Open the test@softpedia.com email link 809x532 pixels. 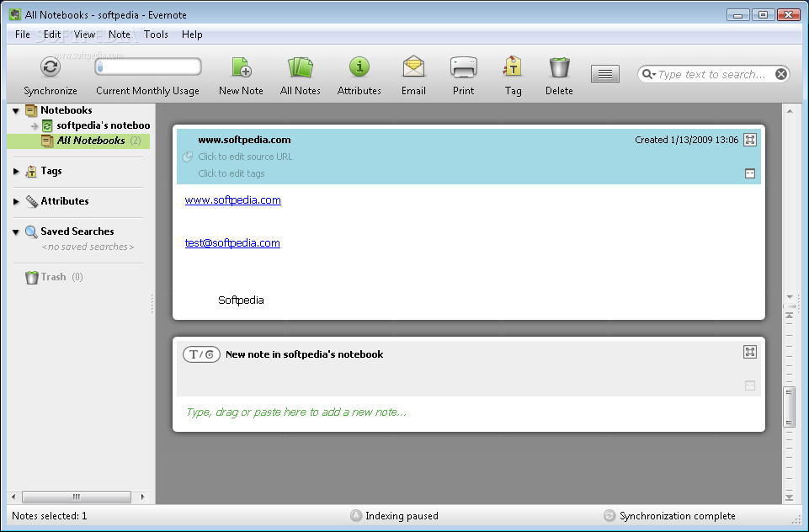232,243
